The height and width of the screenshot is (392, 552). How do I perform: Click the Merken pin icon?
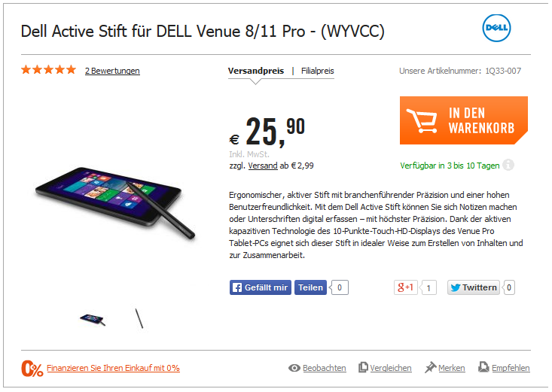coord(430,367)
